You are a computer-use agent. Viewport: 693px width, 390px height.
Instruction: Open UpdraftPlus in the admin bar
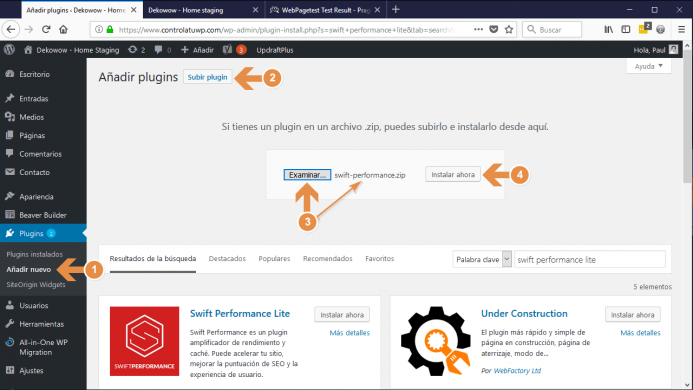point(274,50)
